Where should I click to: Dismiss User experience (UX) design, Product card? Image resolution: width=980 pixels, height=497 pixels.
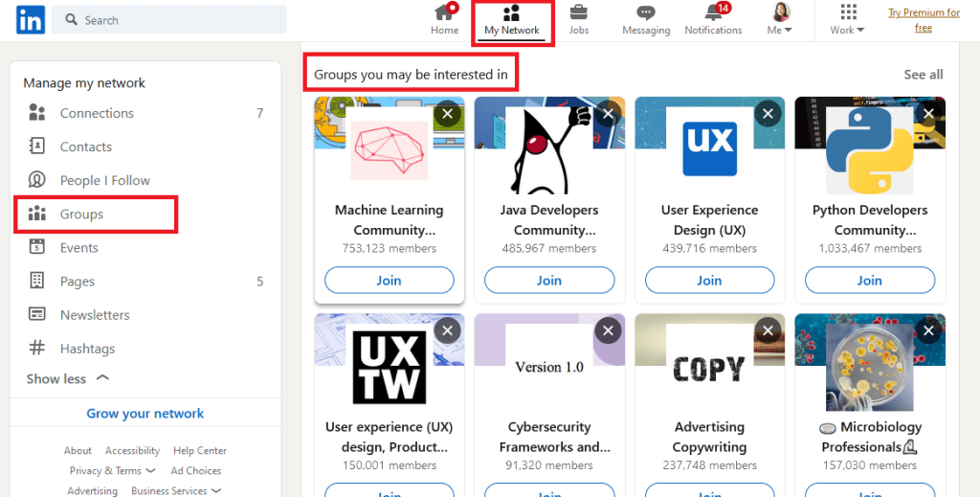[x=448, y=330]
